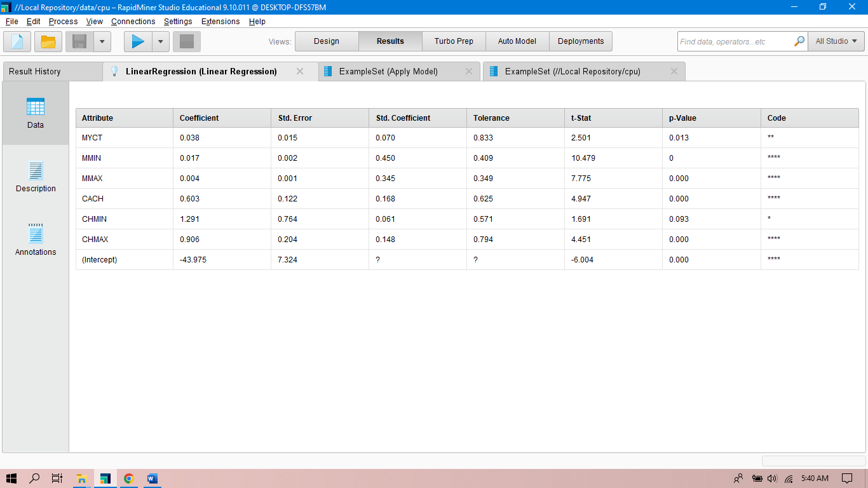Open the volume control in system tray
Viewport: 868px width, 488px height.
coord(771,478)
